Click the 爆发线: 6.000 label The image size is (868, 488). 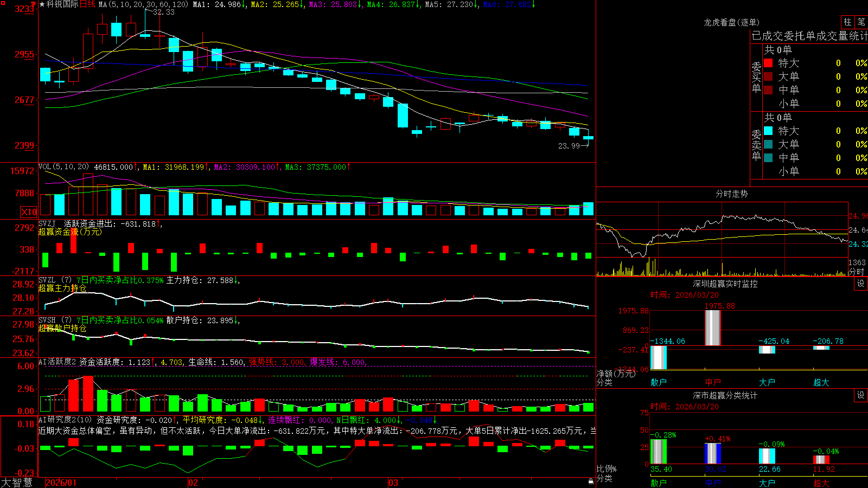tap(338, 362)
